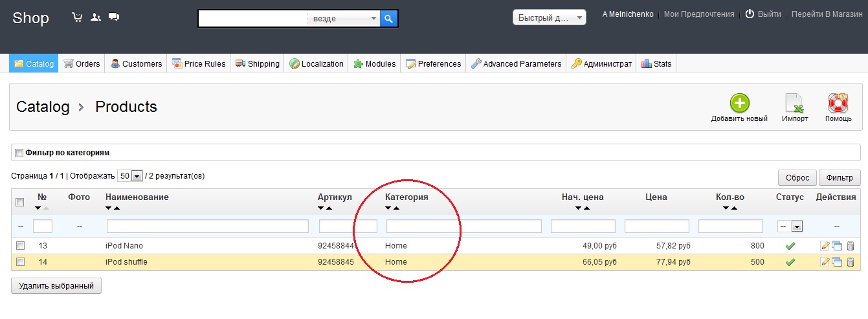The height and width of the screenshot is (319, 868).
Task: Delete iPod shuffle with the trash icon
Action: point(851,262)
